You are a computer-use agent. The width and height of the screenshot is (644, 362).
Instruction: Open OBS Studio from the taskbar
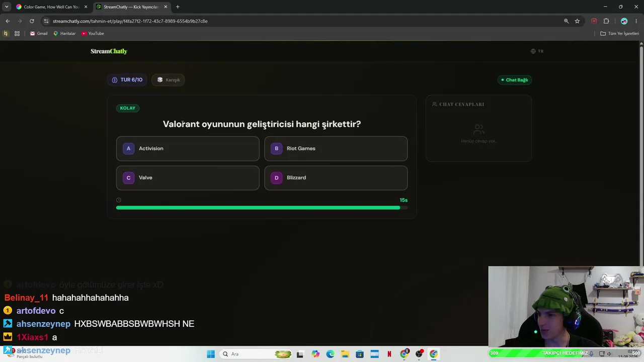(419, 354)
